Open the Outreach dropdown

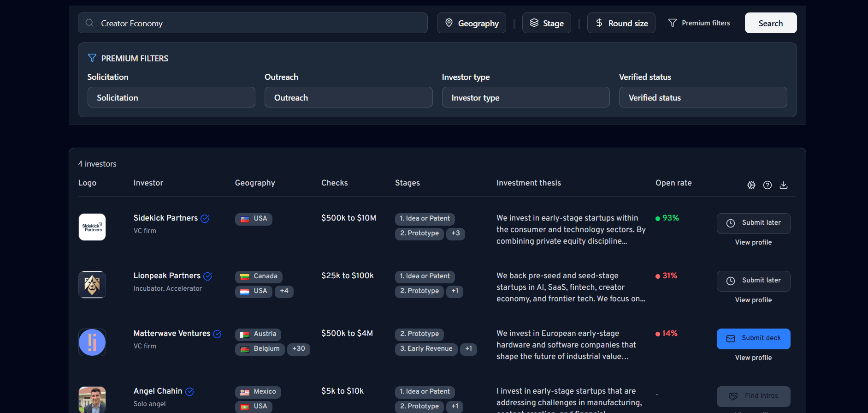tap(348, 97)
